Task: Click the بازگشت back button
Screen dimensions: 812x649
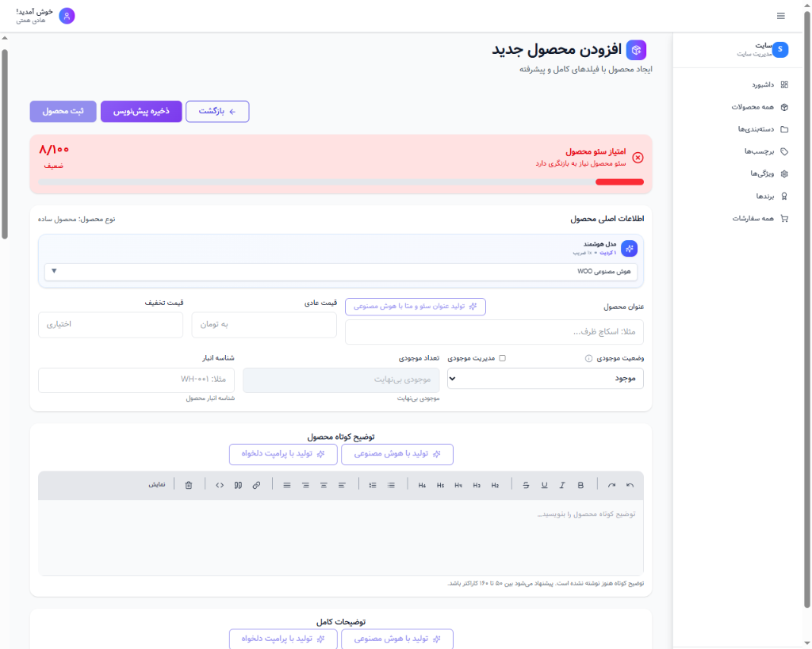Action: [x=217, y=111]
